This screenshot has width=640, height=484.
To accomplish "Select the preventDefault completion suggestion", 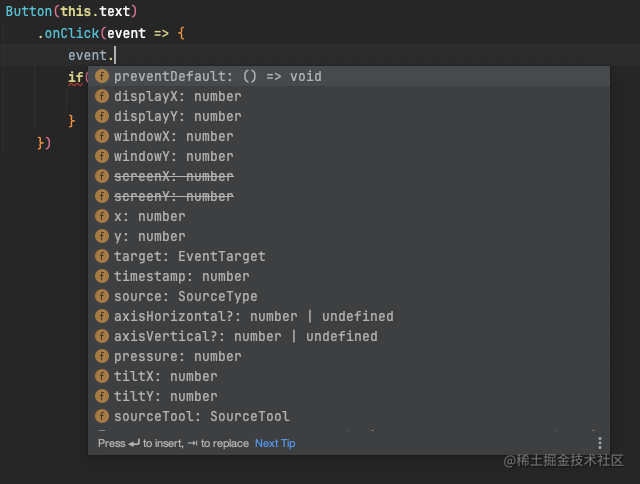I will 349,76.
